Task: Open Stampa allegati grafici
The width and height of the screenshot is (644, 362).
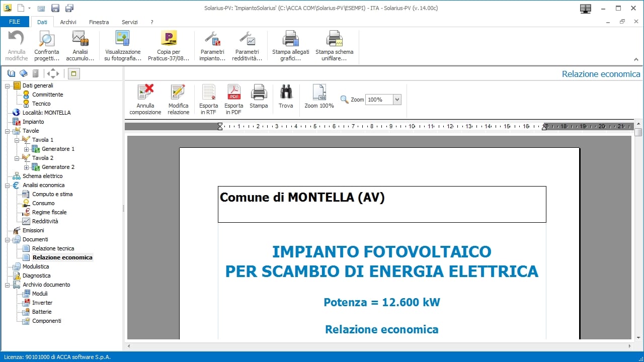Action: coord(290,45)
